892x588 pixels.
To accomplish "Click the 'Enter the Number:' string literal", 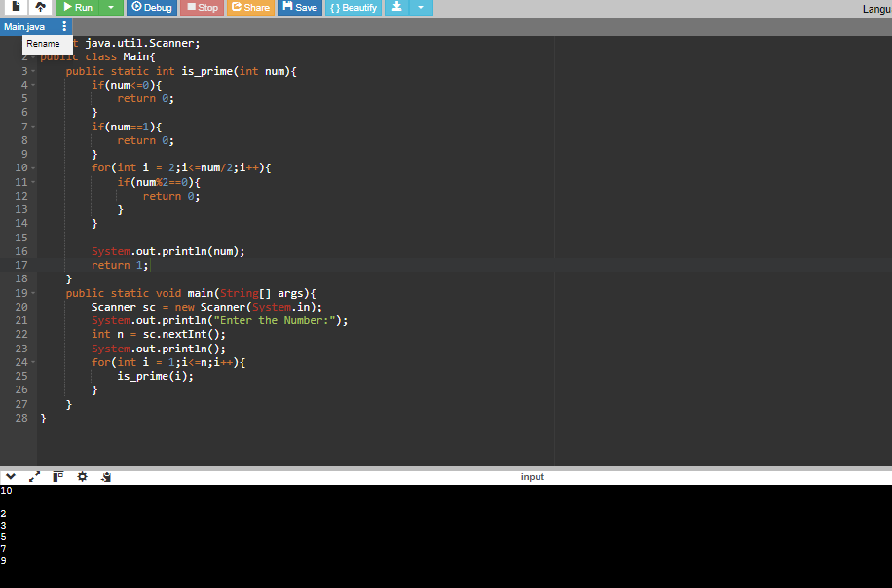I will pyautogui.click(x=275, y=320).
